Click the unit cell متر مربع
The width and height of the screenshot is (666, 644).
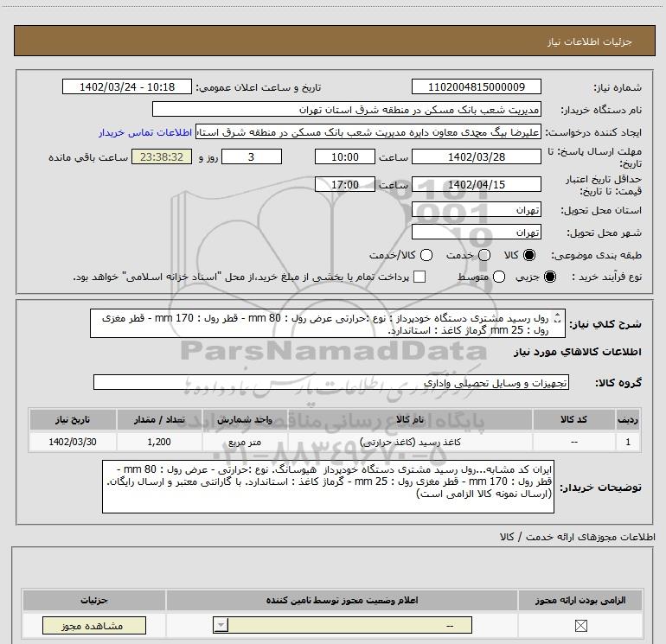pyautogui.click(x=245, y=442)
